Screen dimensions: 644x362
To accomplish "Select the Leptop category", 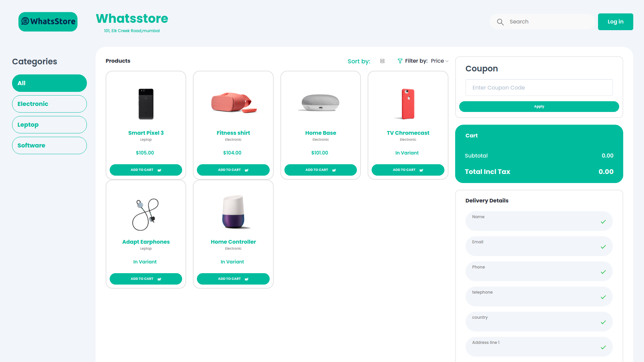I will tap(49, 125).
